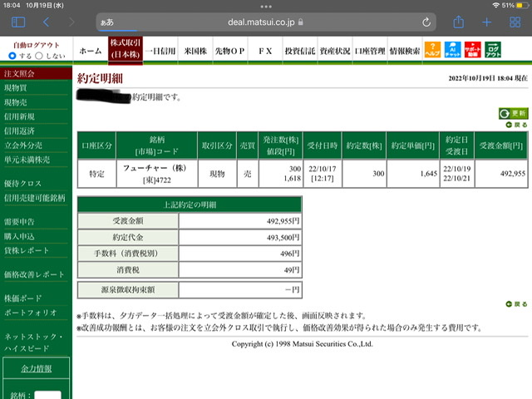532x399 pixels.
Task: Open the 株式取引(日本株) tab
Action: point(126,49)
